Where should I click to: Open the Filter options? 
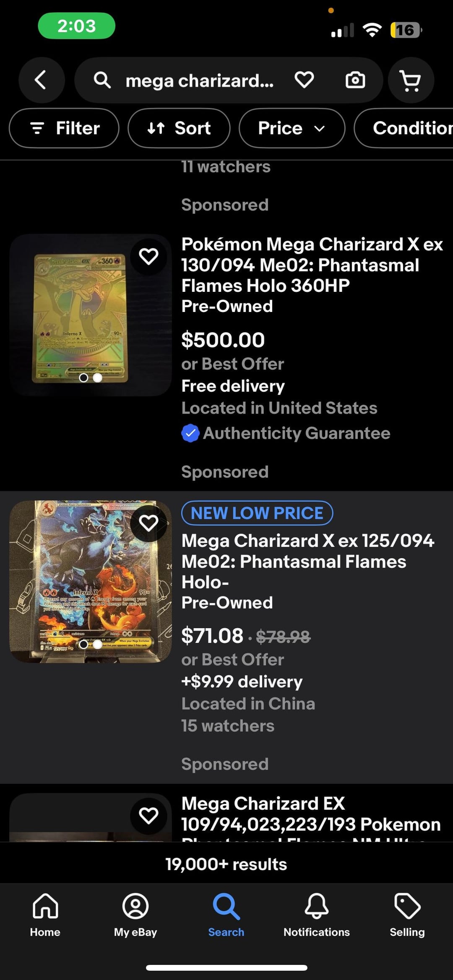(x=64, y=128)
